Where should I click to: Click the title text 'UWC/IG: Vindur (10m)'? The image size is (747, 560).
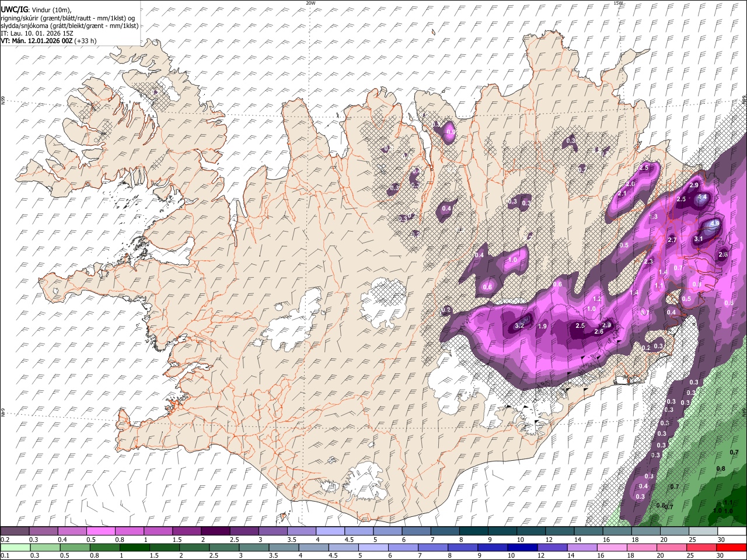(x=36, y=10)
